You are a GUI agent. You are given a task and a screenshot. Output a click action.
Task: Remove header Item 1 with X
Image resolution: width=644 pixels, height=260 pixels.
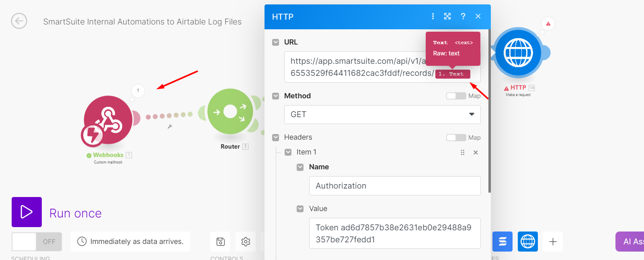pos(476,152)
